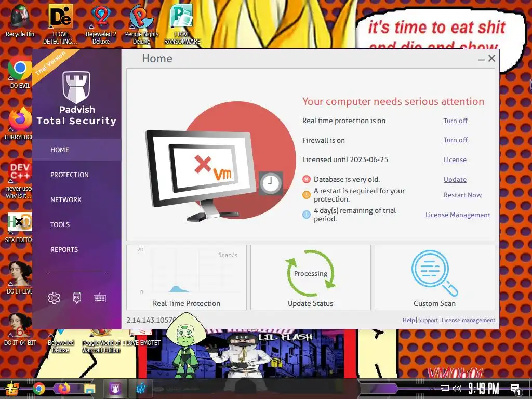Click the red database warning icon
This screenshot has height=399, width=532.
(x=307, y=179)
